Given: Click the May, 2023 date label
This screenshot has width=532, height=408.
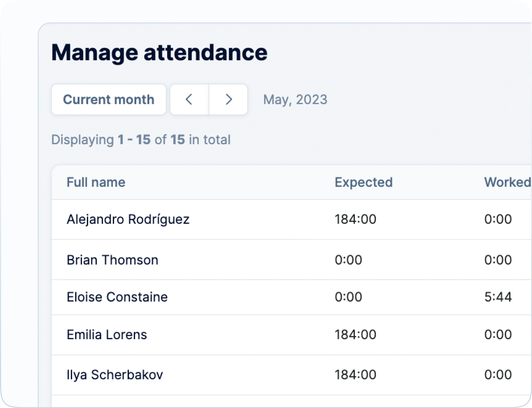Looking at the screenshot, I should [295, 100].
